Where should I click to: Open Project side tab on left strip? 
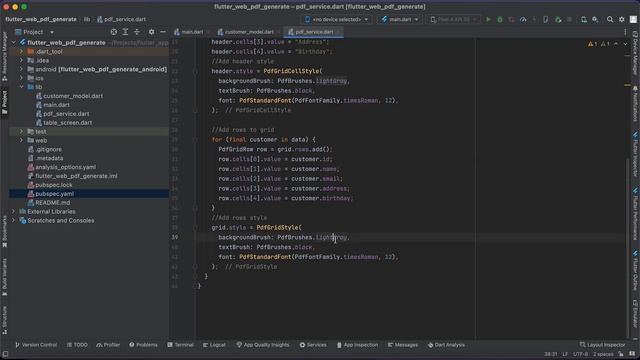click(x=4, y=102)
